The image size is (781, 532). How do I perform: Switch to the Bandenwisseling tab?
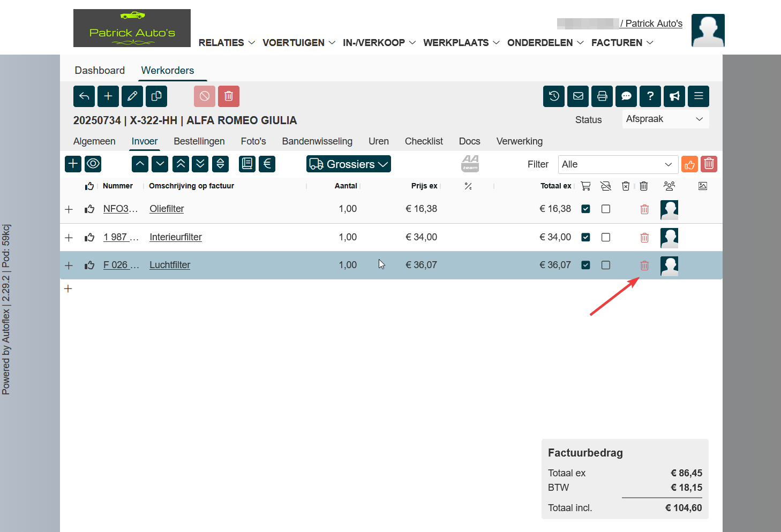317,141
